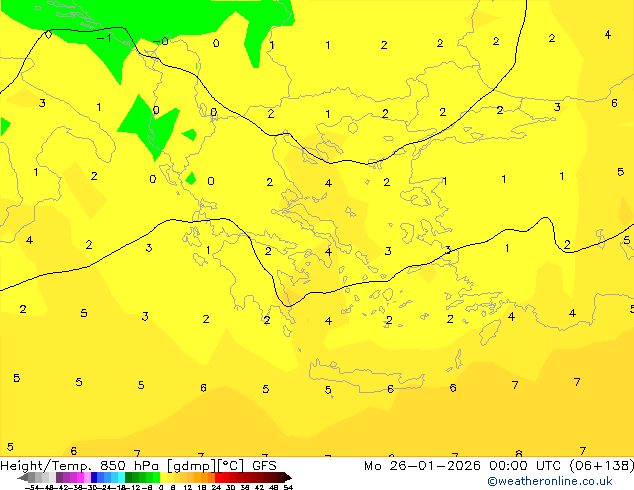This screenshot has height=490, width=634.
Task: Click the dark purple swatch near -42 in legend
Action: click(x=59, y=477)
